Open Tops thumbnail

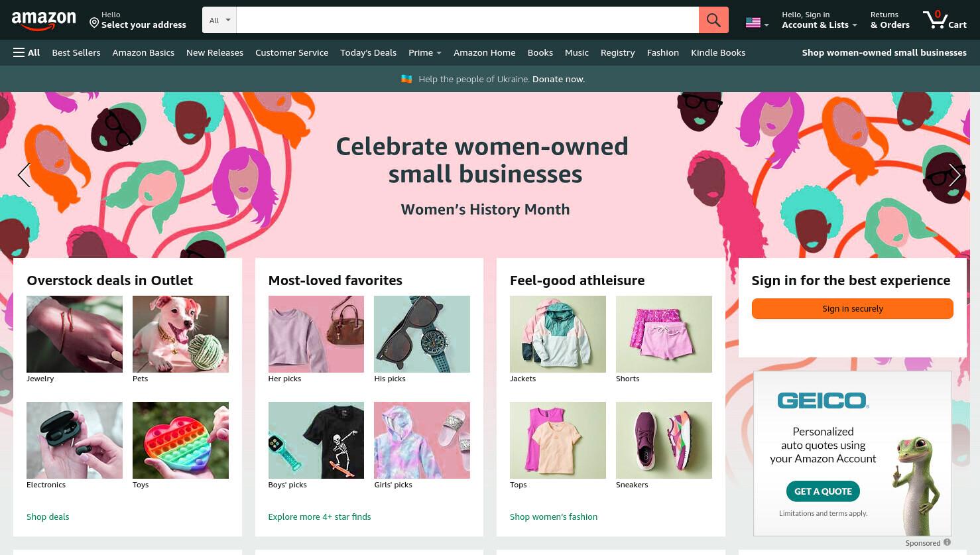coord(558,440)
